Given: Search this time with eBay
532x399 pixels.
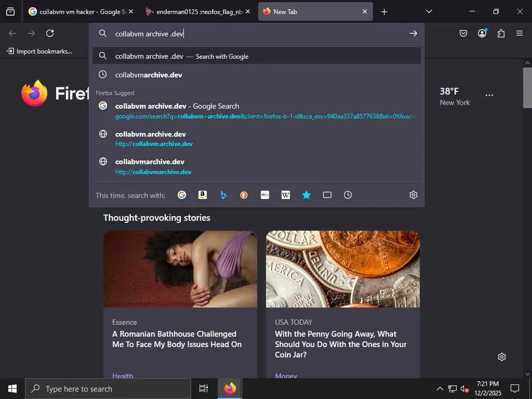Looking at the screenshot, I should coord(265,195).
